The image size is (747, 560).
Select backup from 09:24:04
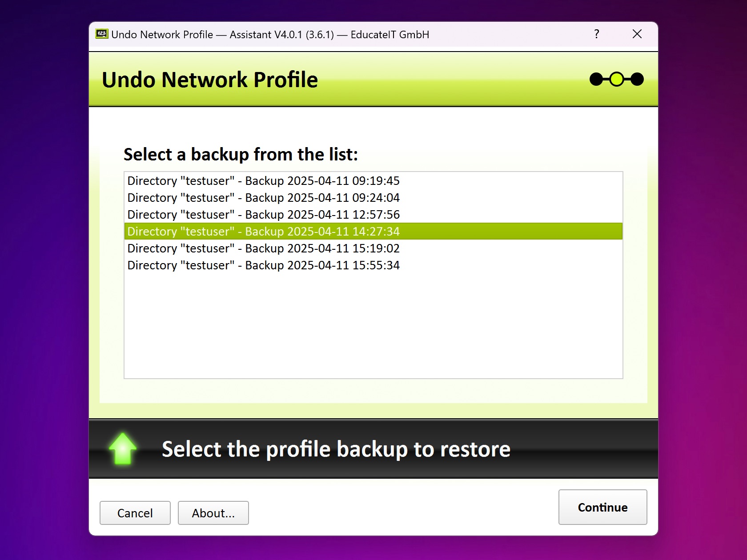263,198
